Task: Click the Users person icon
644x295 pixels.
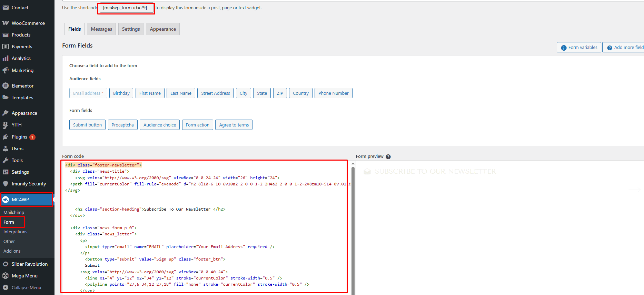Action: coord(6,149)
